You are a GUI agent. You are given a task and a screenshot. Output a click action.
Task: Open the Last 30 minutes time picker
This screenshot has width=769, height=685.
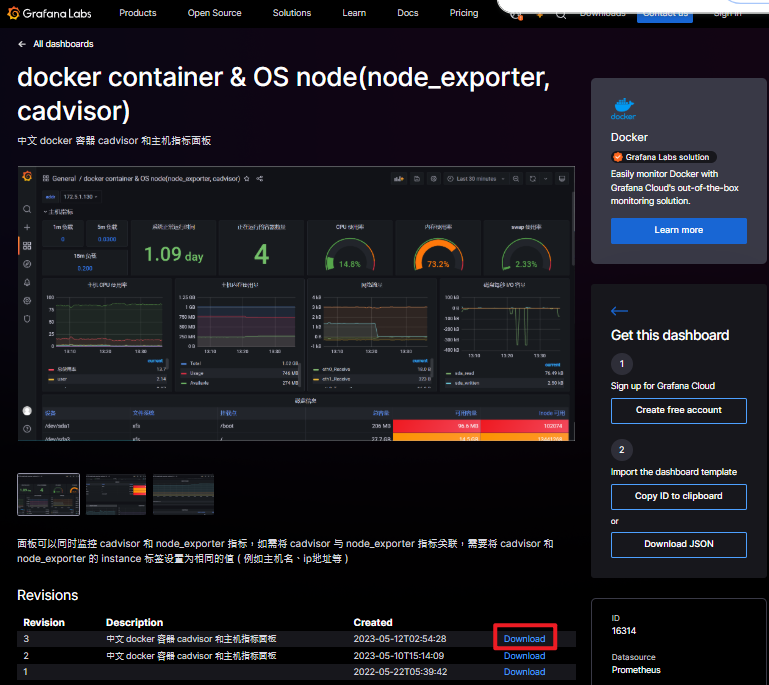476,179
